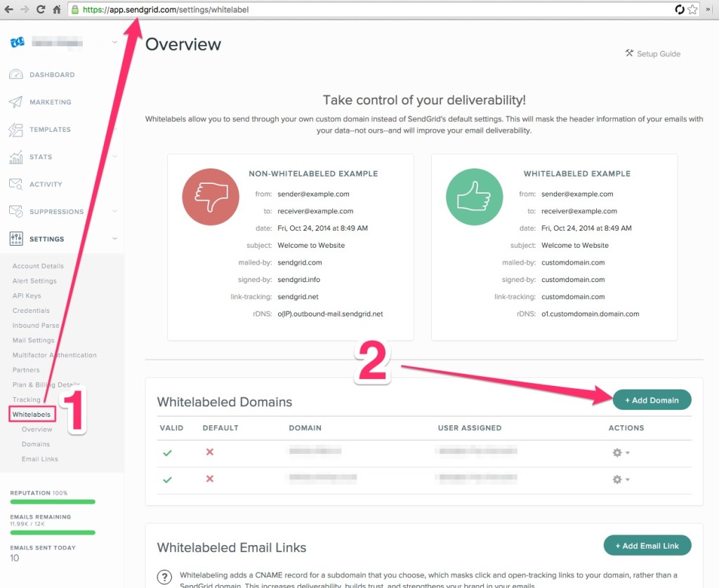The height and width of the screenshot is (588, 719).
Task: Click the Add Email Link button
Action: [x=647, y=545]
